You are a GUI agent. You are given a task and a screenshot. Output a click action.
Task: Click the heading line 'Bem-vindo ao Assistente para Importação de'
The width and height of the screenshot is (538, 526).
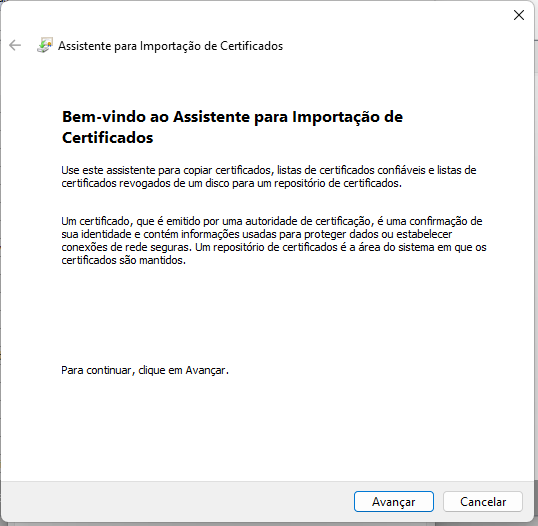coord(232,117)
